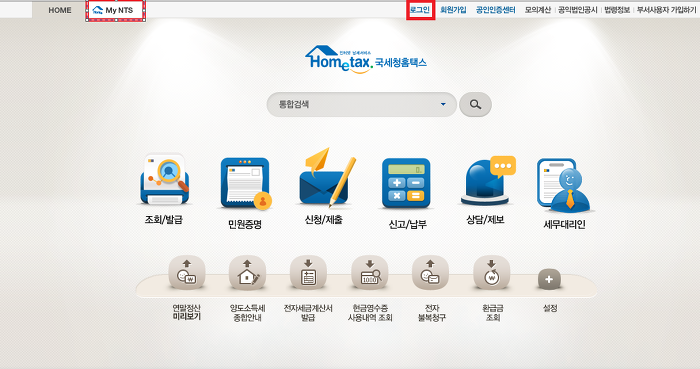This screenshot has width=700, height=369.
Task: Open the My NTS tab
Action: 116,10
